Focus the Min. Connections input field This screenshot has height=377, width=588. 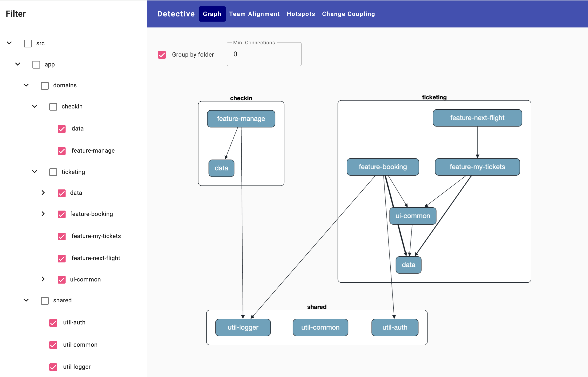click(x=264, y=54)
